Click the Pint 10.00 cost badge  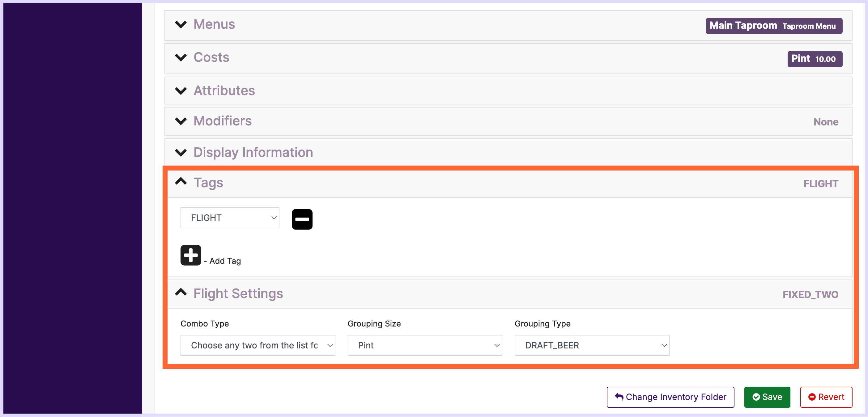pyautogui.click(x=815, y=59)
